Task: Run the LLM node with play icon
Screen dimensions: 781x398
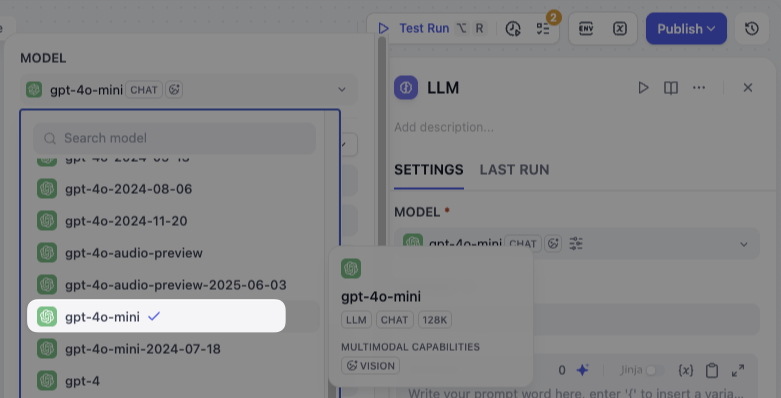Action: coord(643,88)
